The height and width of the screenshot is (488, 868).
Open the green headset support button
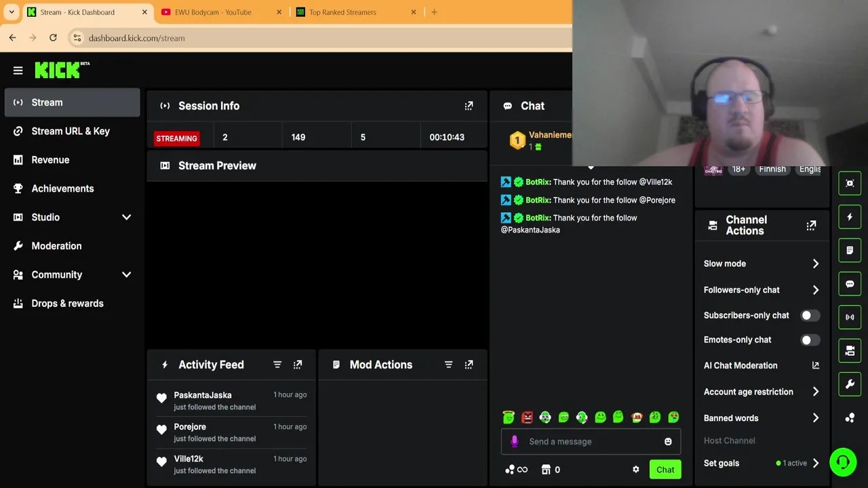[843, 462]
